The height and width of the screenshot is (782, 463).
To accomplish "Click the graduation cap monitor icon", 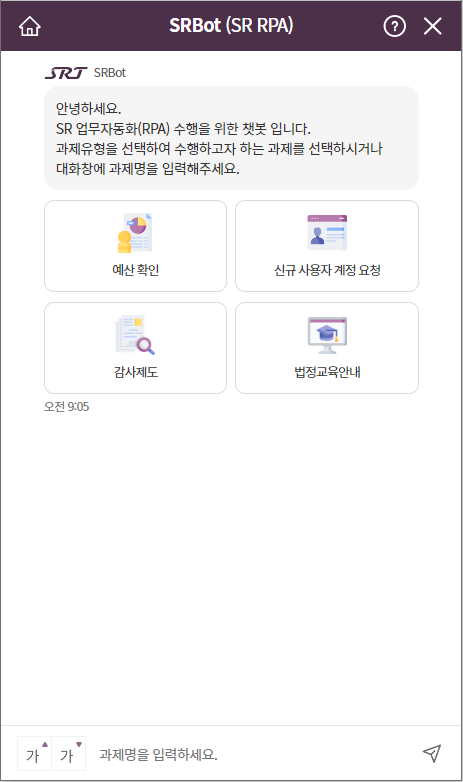I will [327, 335].
